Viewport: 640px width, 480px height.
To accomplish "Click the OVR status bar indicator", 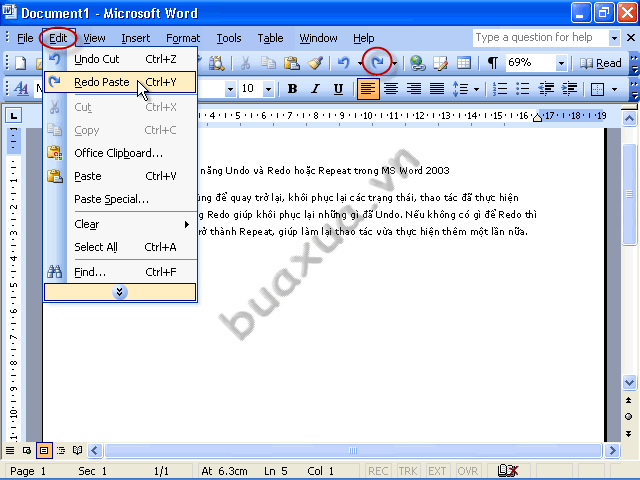I will (x=468, y=471).
